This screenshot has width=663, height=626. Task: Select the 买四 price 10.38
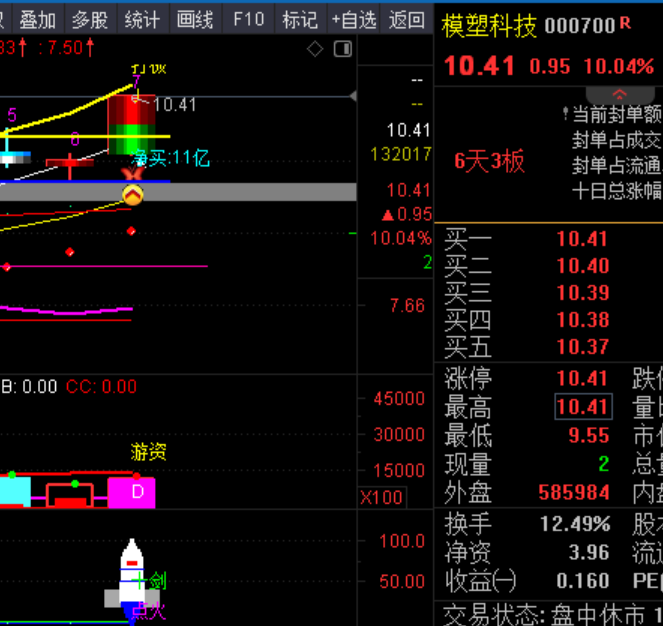[583, 320]
